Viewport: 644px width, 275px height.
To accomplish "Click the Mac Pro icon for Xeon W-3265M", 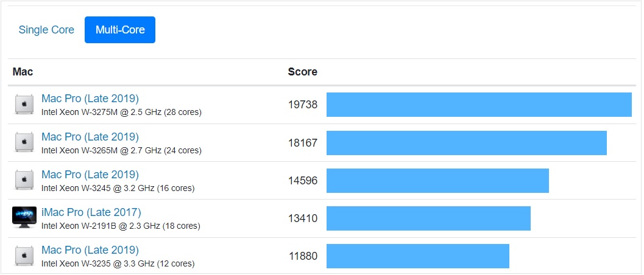I will [24, 142].
